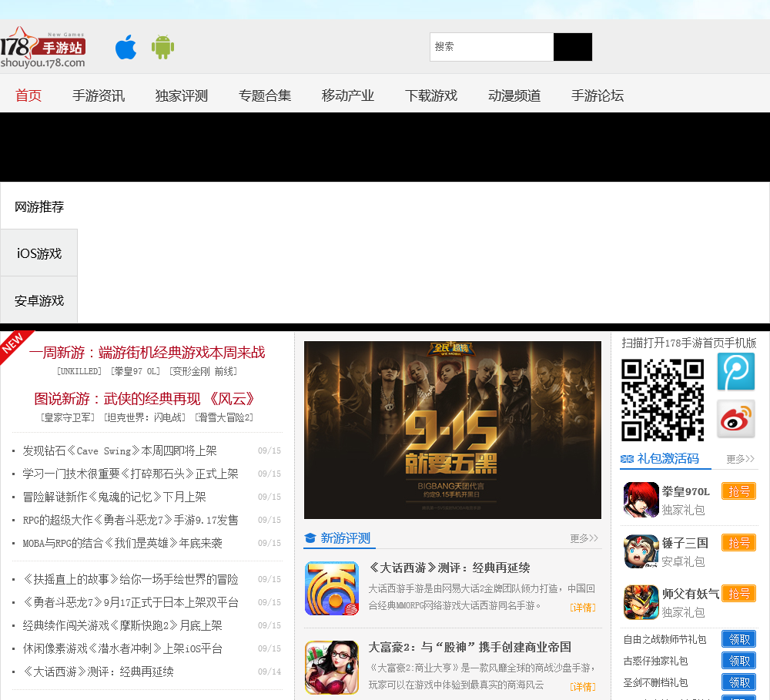Open the [拳皇97 OL] sub-link
Viewport: 770px width, 700px height.
click(x=135, y=371)
